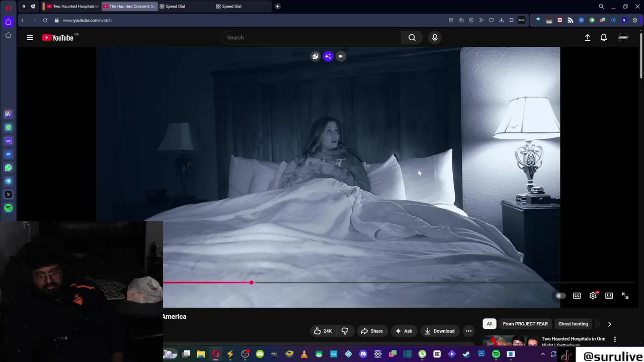The height and width of the screenshot is (362, 644).
Task: Select the Ghost hunting chip
Action: [573, 324]
